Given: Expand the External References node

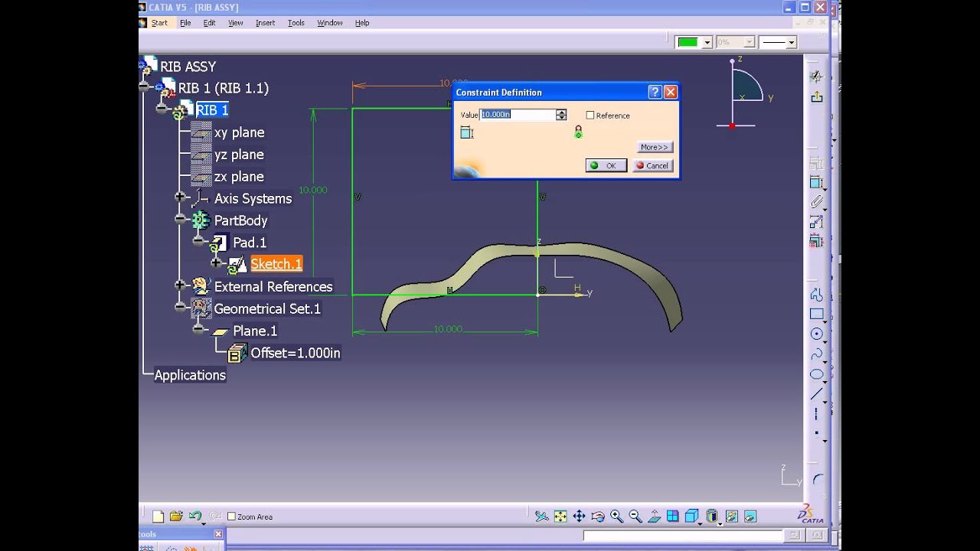Looking at the screenshot, I should [181, 285].
